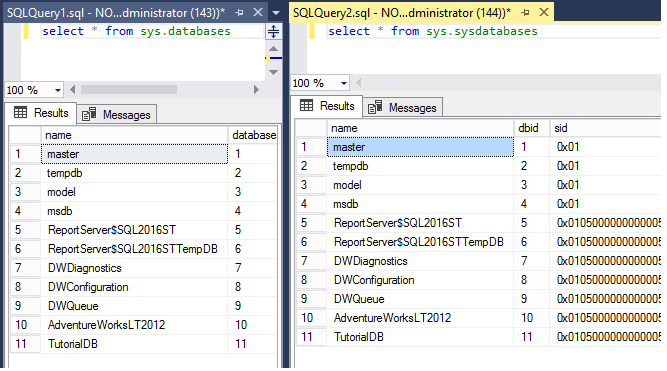Click database id 7 in left DWDiagnostics row

click(253, 268)
